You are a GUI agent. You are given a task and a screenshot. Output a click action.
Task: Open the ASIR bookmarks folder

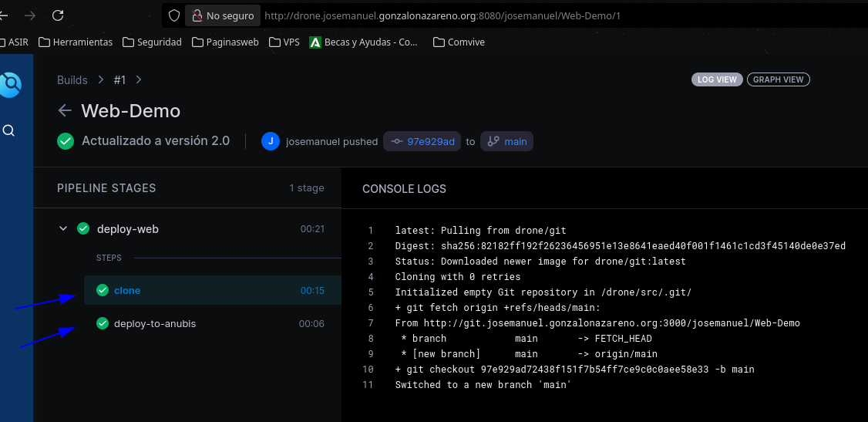pos(14,42)
